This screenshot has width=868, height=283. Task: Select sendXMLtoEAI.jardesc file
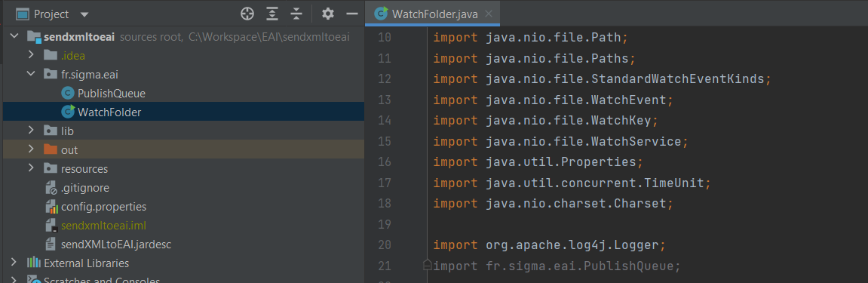(x=115, y=245)
